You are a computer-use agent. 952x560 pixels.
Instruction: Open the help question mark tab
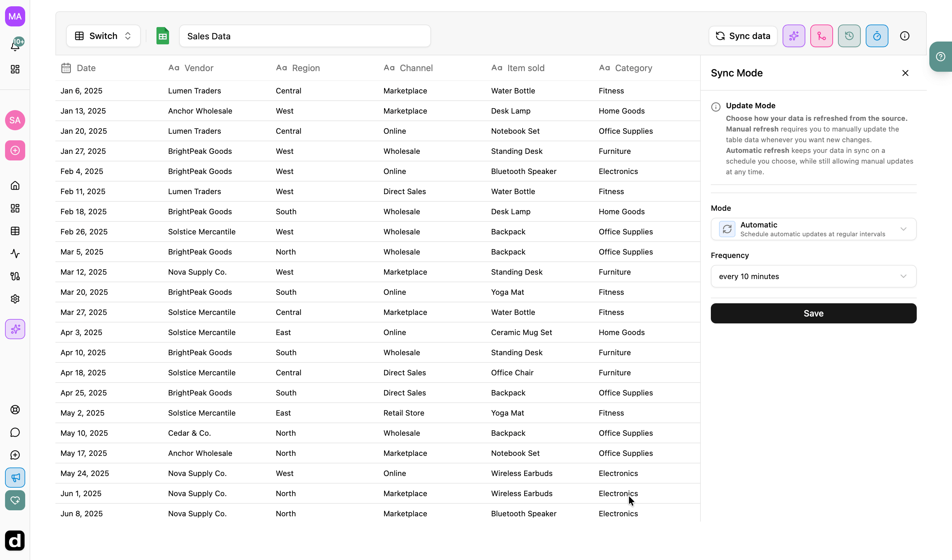click(940, 57)
